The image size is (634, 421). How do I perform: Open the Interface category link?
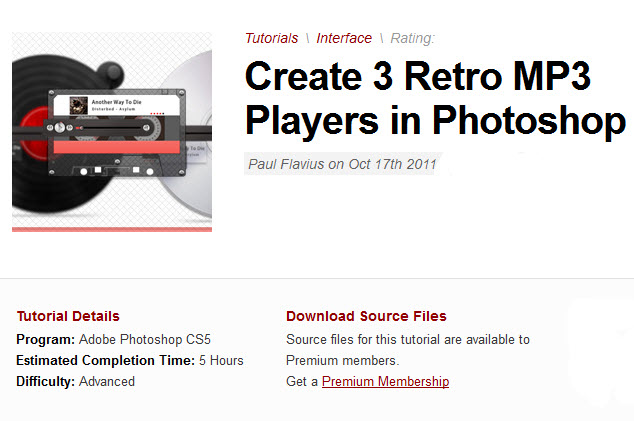[344, 38]
